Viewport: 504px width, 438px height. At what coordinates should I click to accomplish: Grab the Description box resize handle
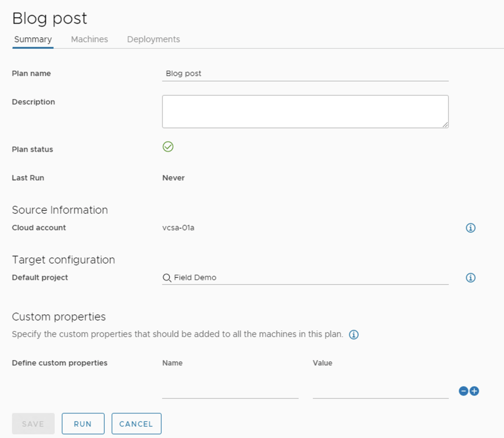tap(445, 125)
